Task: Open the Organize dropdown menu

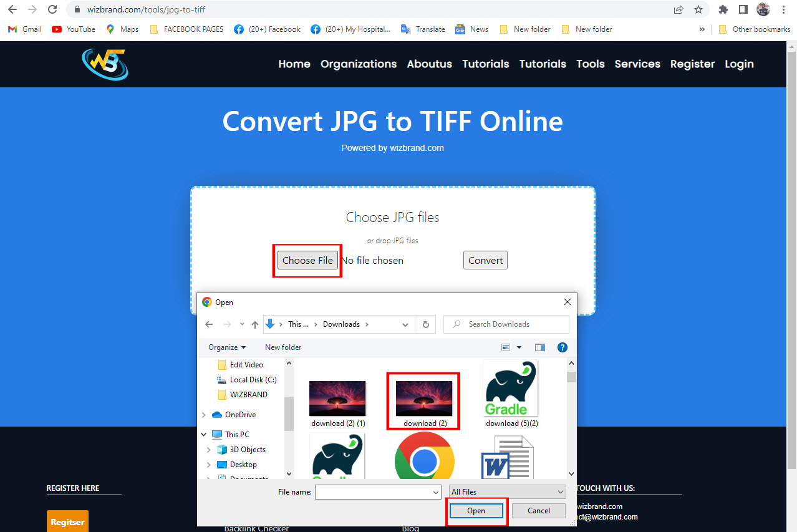Action: point(226,347)
